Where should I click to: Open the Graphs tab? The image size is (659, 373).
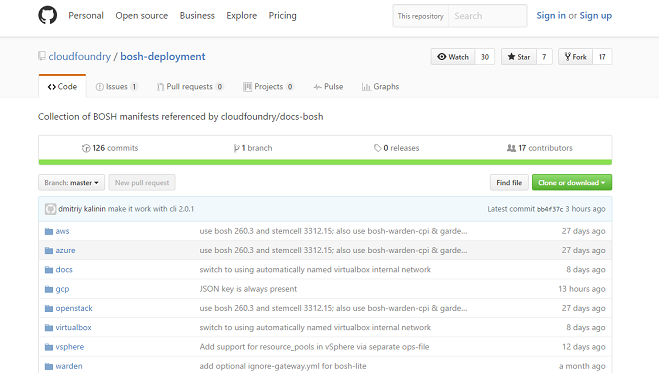(x=380, y=87)
